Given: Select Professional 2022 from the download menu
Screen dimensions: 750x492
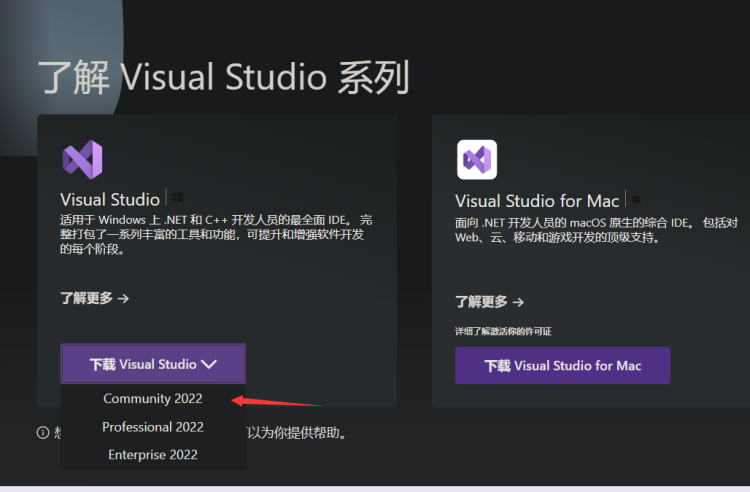Looking at the screenshot, I should click(153, 426).
